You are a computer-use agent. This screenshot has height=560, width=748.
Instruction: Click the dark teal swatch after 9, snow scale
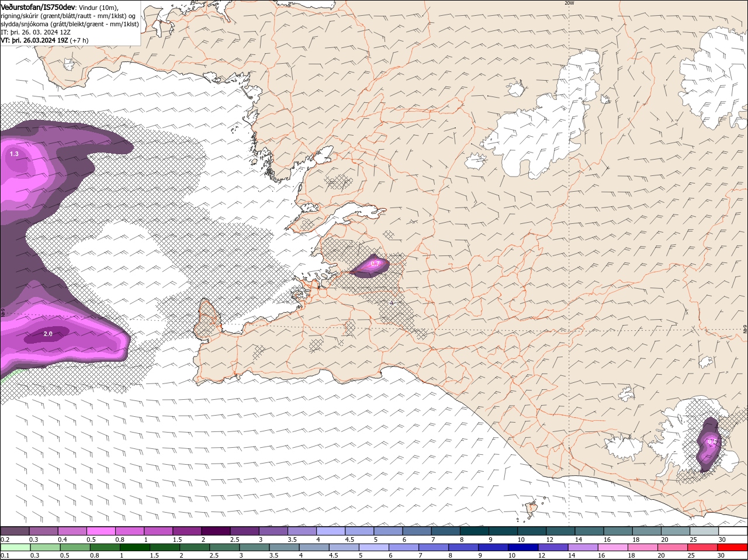(503, 531)
